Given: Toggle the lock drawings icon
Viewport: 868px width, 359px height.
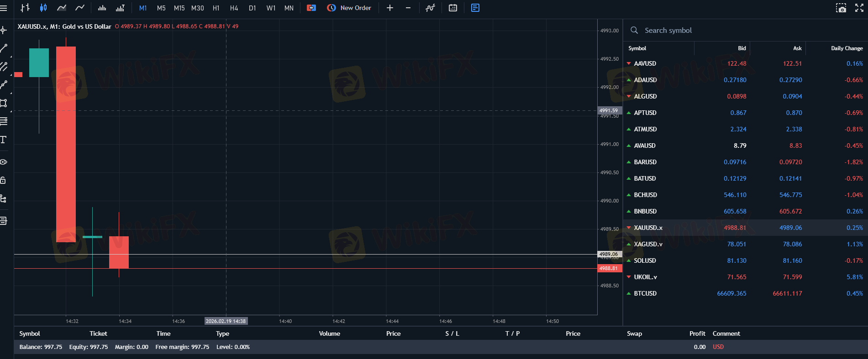Looking at the screenshot, I should [4, 180].
